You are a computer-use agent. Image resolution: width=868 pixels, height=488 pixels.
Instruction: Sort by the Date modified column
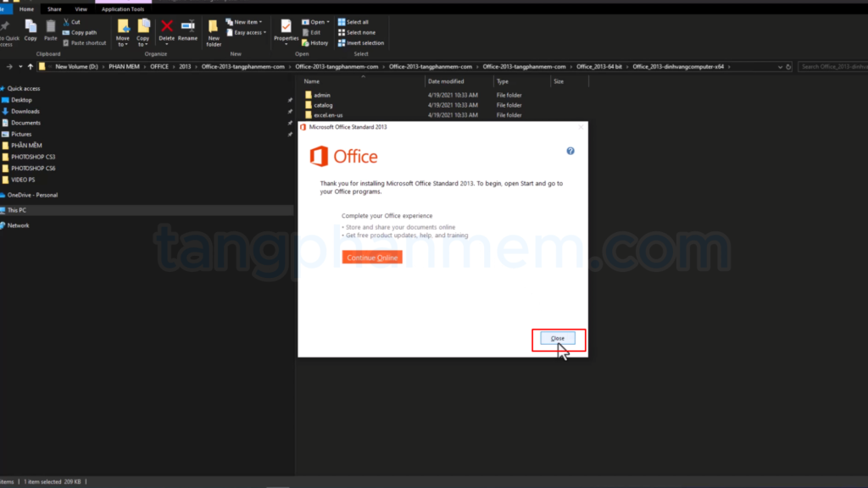[x=446, y=81]
